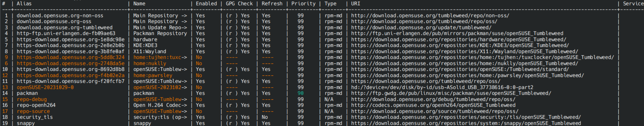Viewport: 644px width, 126px height.
Task: Click the hd:/?device USB disk URI
Action: tap(442, 87)
